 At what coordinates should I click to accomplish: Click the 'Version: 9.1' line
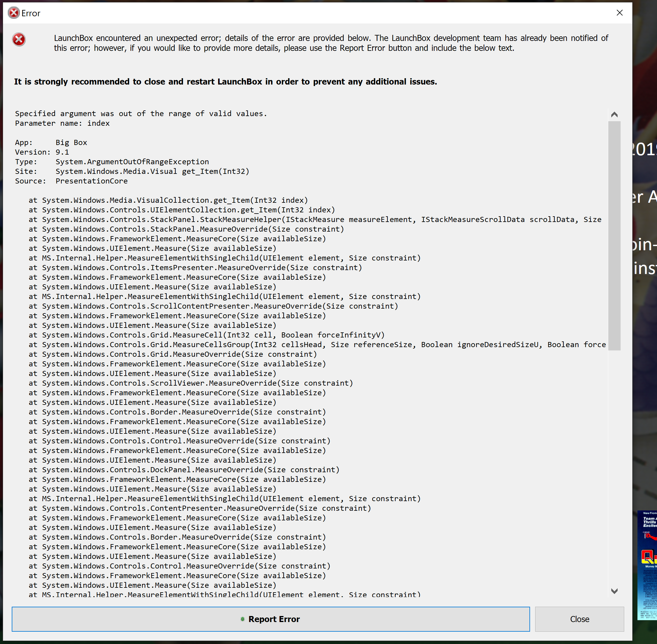(x=42, y=152)
